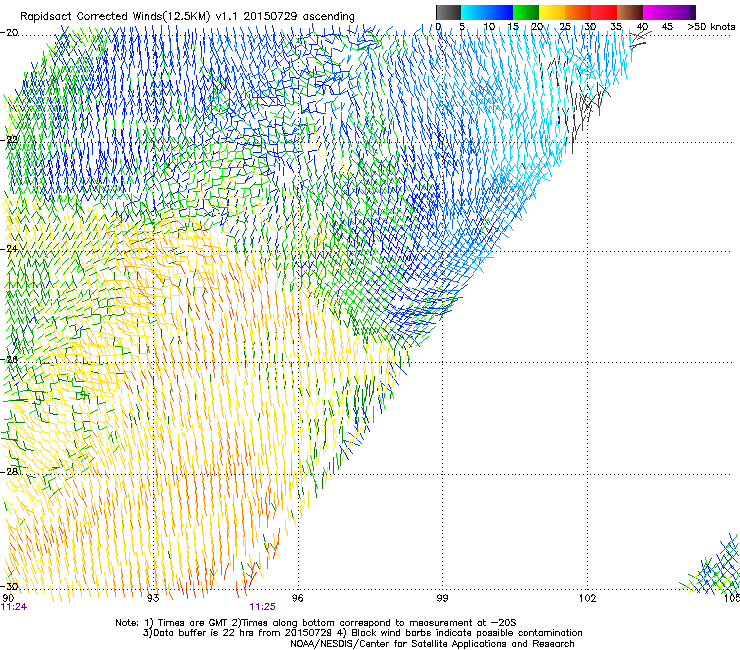Click the 'Times are GMT' note line
Screen dimensions: 740x650
pos(316,623)
